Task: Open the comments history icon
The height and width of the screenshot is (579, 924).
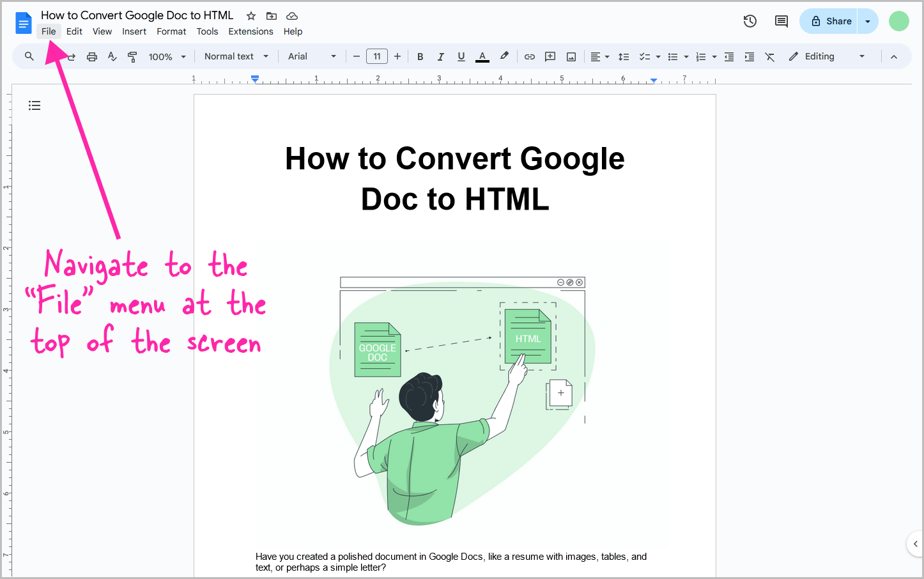Action: (x=782, y=21)
